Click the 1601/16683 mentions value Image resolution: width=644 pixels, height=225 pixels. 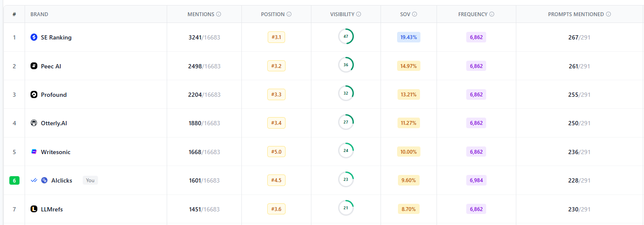204,180
